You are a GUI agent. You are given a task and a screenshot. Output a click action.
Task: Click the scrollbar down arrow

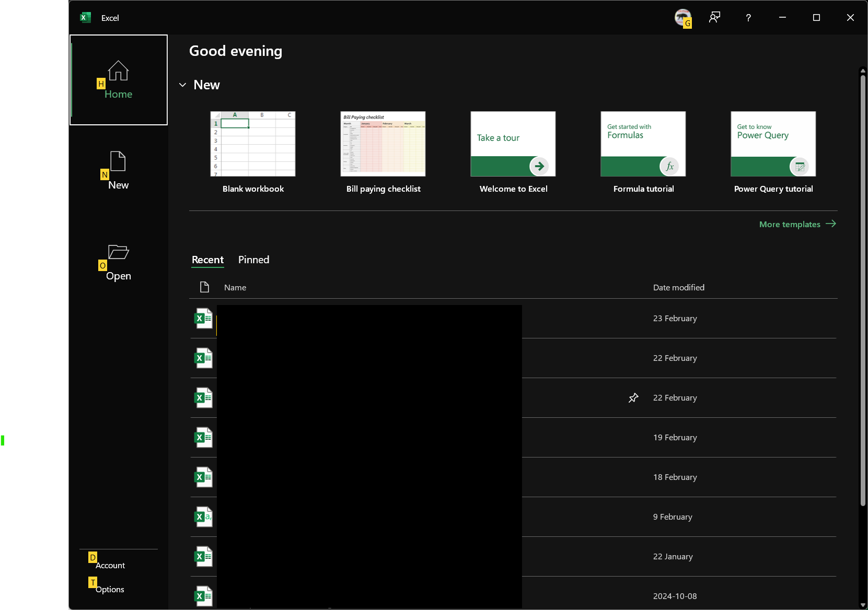pyautogui.click(x=863, y=605)
